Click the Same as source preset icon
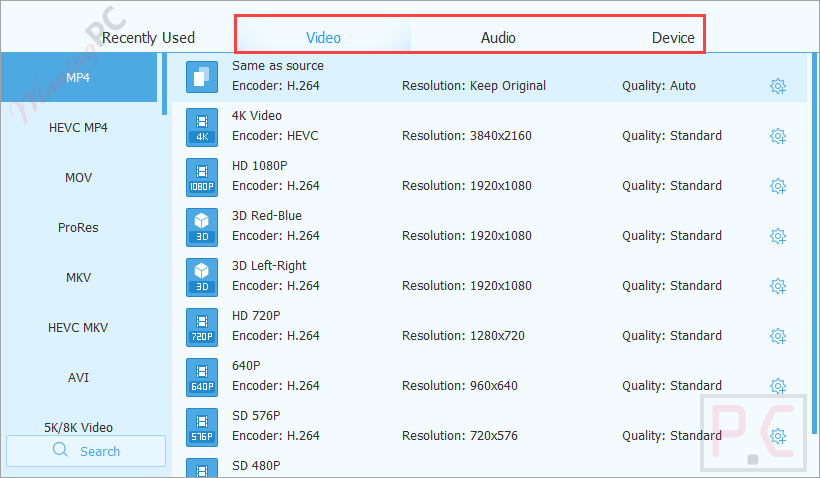The image size is (820, 478). tap(202, 77)
